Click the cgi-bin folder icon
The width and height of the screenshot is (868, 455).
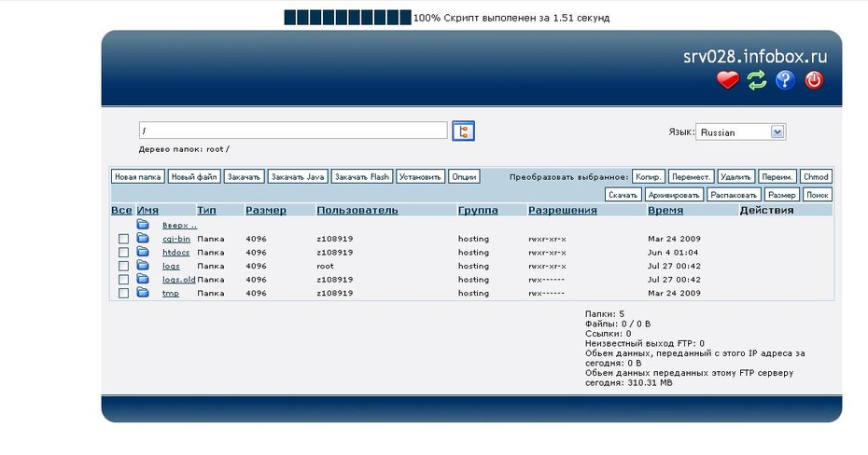tap(143, 239)
